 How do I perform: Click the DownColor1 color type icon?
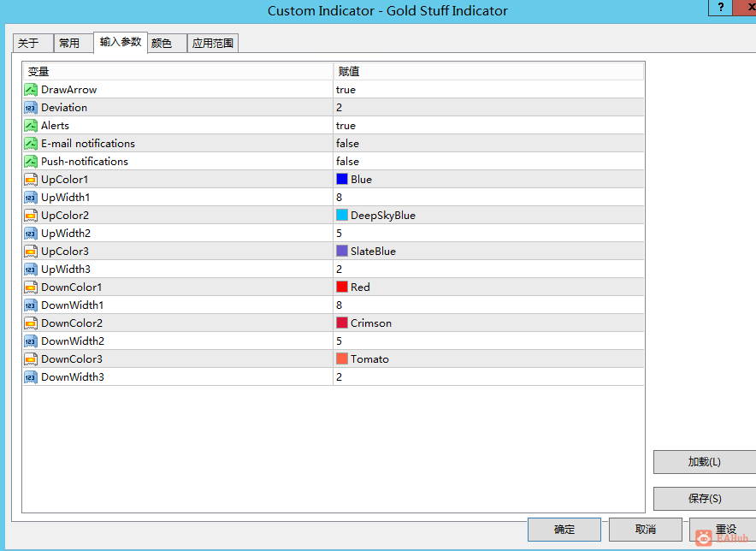click(x=31, y=287)
